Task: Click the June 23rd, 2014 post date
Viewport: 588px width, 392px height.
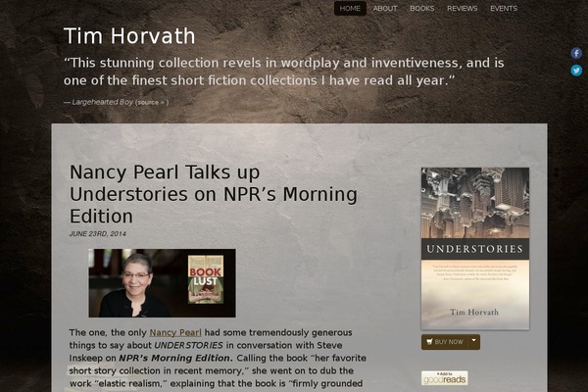Action: (x=97, y=233)
